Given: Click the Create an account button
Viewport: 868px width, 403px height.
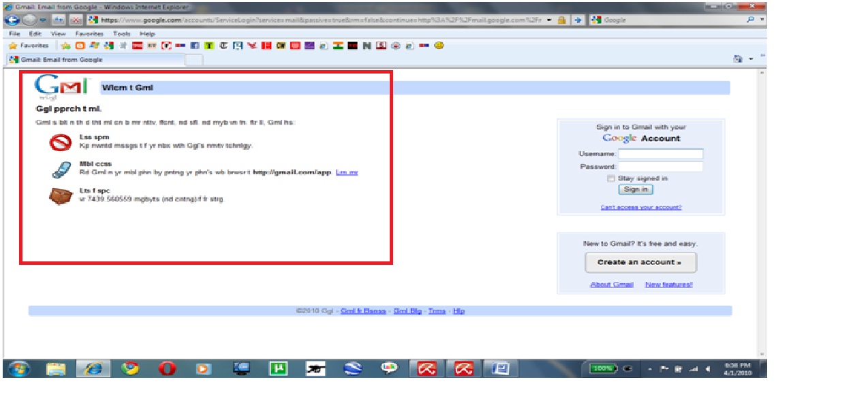Looking at the screenshot, I should point(640,262).
